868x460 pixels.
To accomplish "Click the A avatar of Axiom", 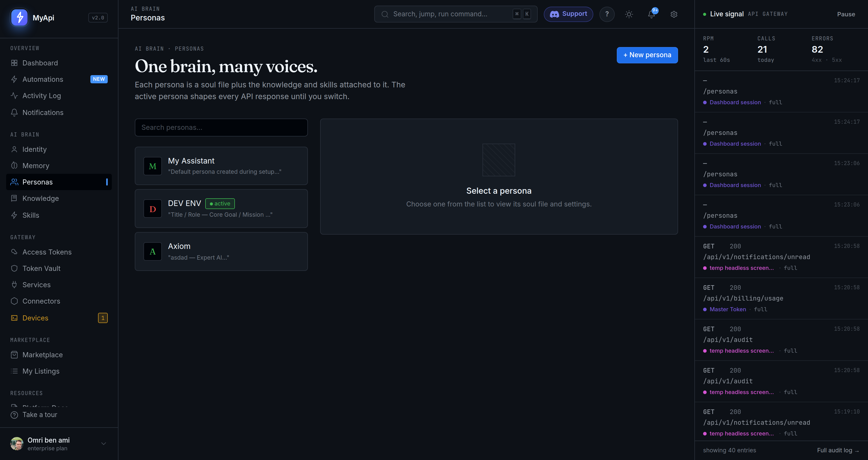I will [x=153, y=251].
